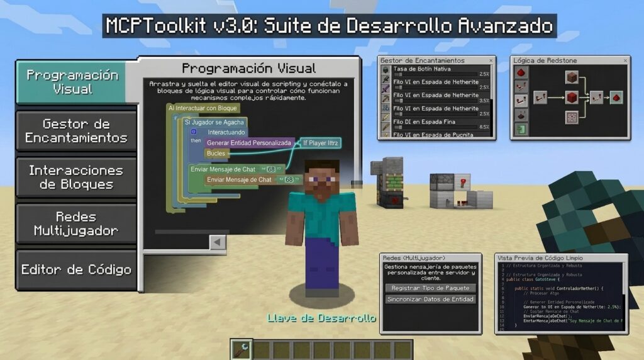Select the 'If Player Iltrz' node

(x=320, y=143)
